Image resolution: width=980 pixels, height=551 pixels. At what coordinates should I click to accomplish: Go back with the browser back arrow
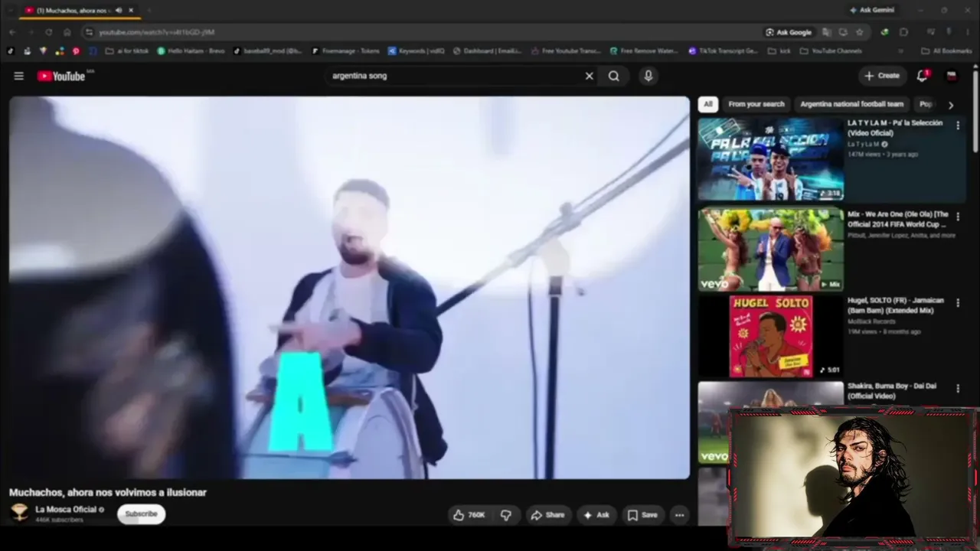coord(12,32)
